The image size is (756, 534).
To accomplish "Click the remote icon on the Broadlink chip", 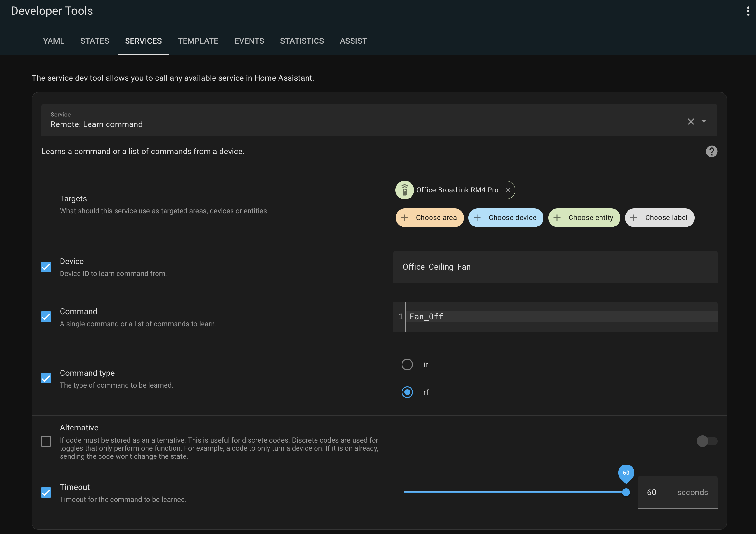I will 405,190.
